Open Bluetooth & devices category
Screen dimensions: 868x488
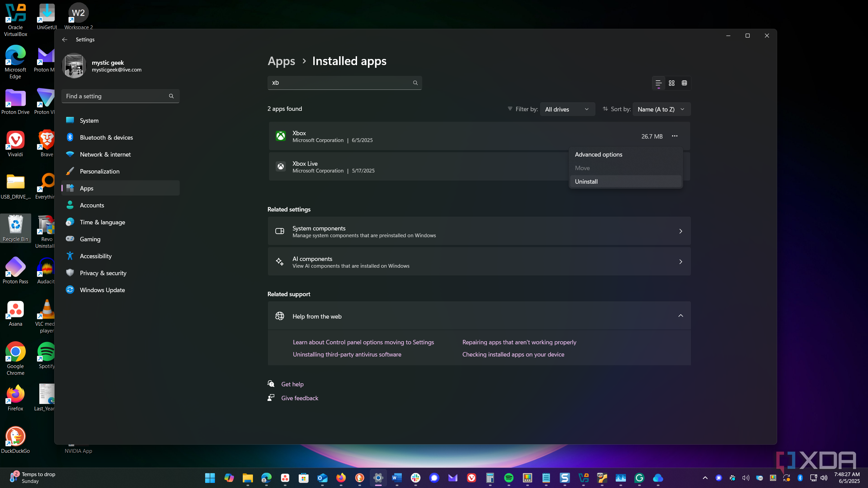pos(120,137)
